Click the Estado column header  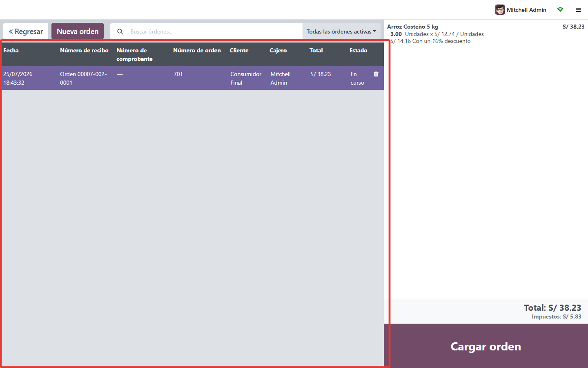pyautogui.click(x=358, y=50)
